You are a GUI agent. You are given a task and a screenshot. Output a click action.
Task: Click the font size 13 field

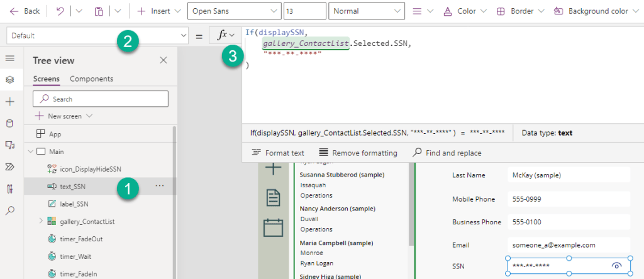pos(305,11)
